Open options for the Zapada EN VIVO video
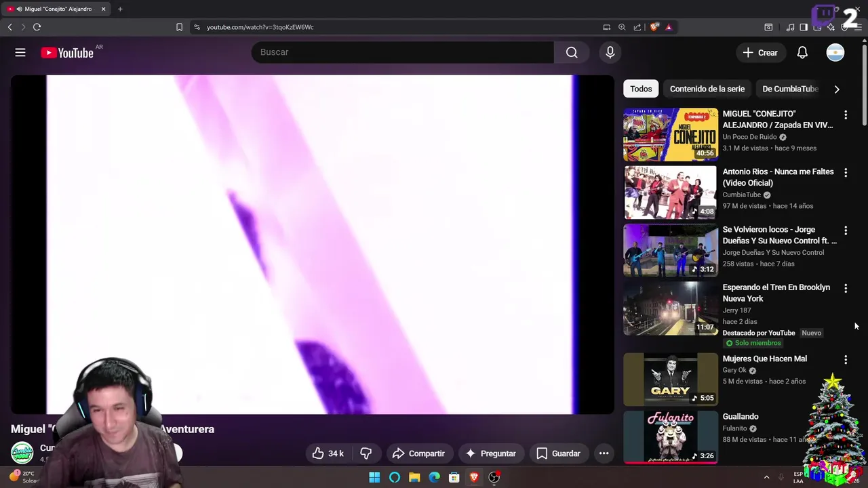868x488 pixels. [x=846, y=115]
